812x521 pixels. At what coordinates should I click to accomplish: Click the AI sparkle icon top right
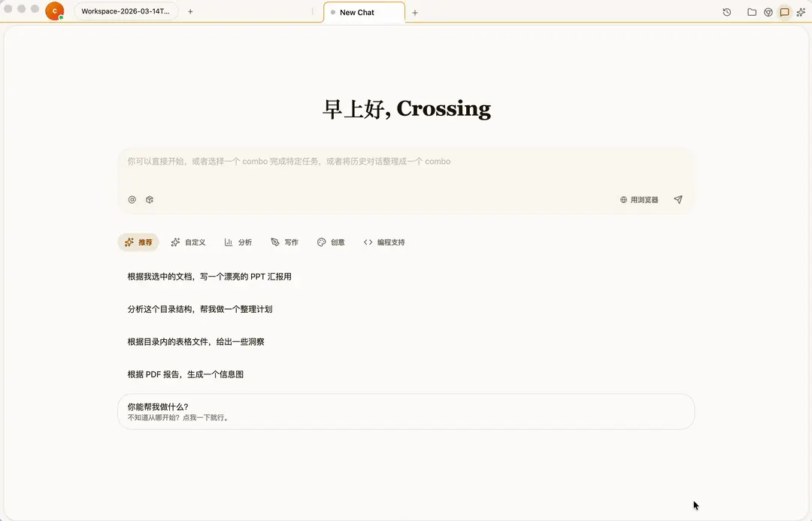click(x=801, y=12)
